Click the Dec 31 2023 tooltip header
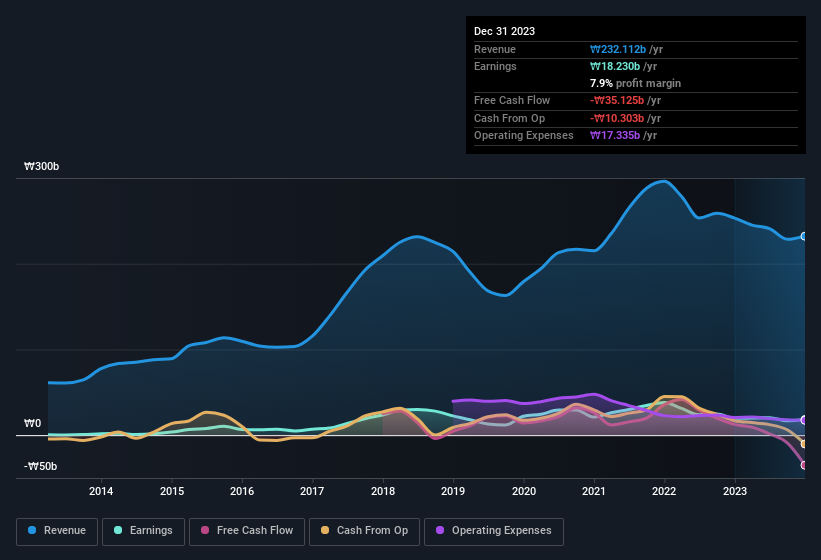 click(x=504, y=31)
